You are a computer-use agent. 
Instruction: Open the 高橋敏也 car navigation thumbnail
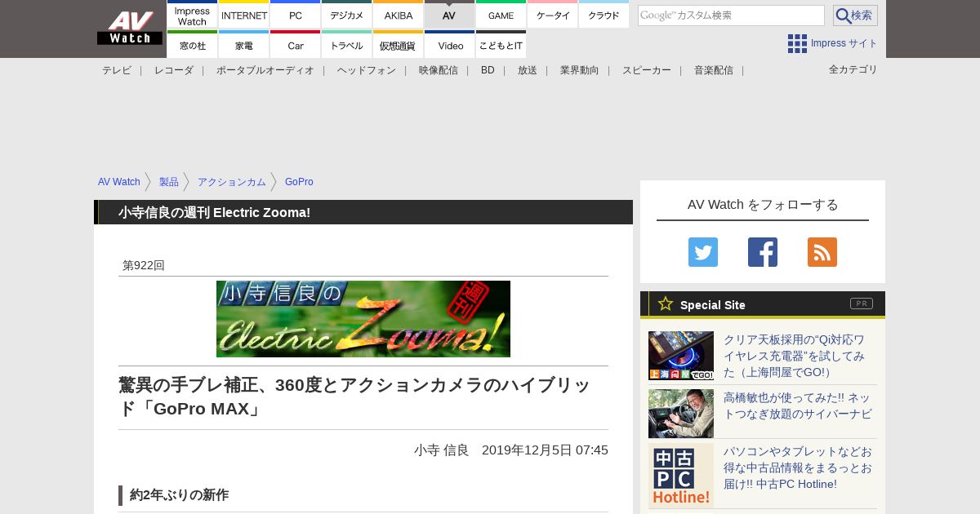coord(681,414)
